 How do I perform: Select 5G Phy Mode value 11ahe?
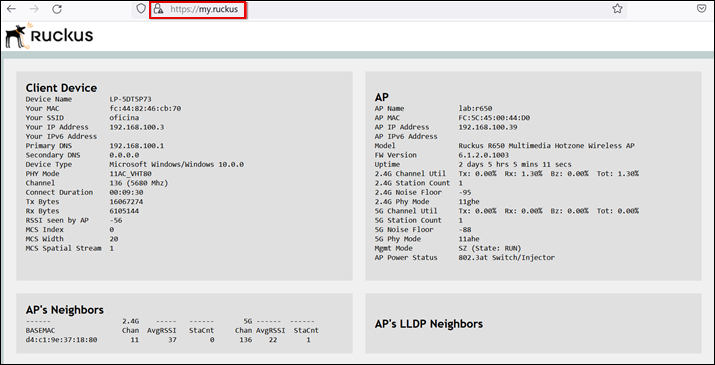tap(469, 239)
